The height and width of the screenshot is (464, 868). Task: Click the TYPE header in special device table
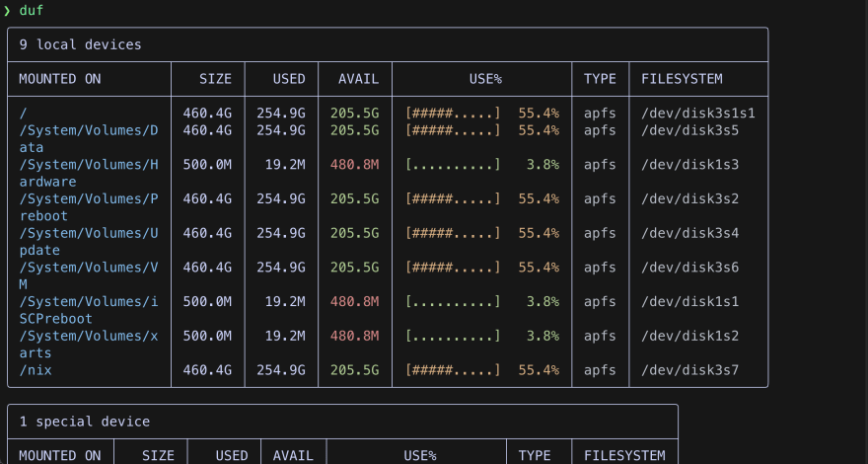(535, 456)
